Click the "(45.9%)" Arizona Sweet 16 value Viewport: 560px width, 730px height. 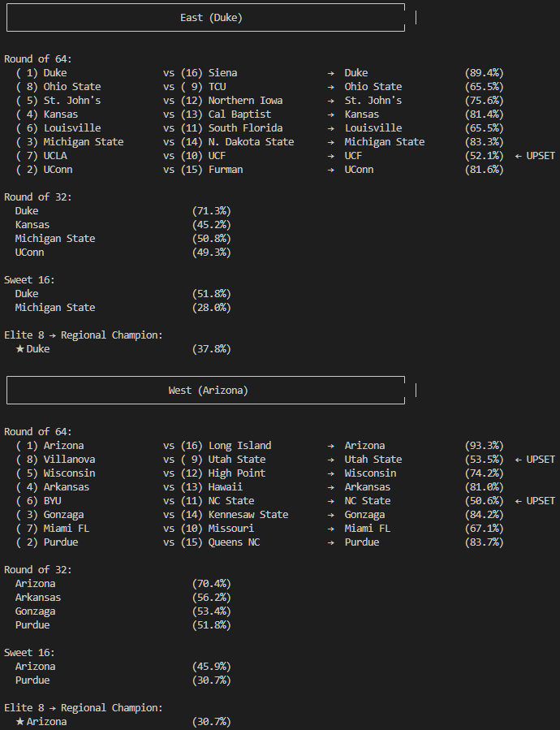tap(211, 666)
